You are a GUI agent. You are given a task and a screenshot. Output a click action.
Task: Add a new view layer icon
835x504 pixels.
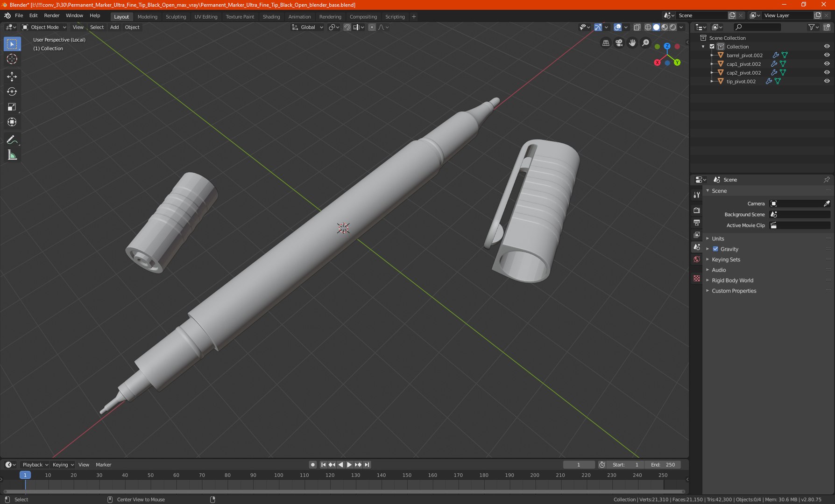[817, 15]
